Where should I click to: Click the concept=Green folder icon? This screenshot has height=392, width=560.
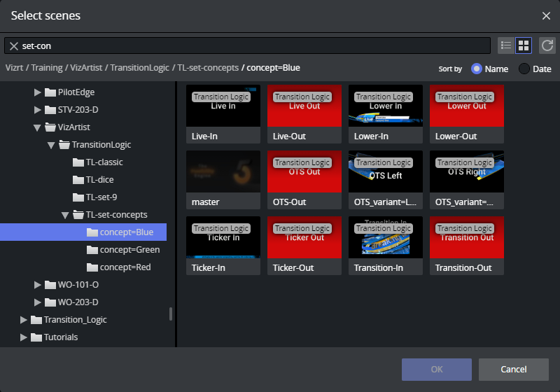pyautogui.click(x=92, y=250)
